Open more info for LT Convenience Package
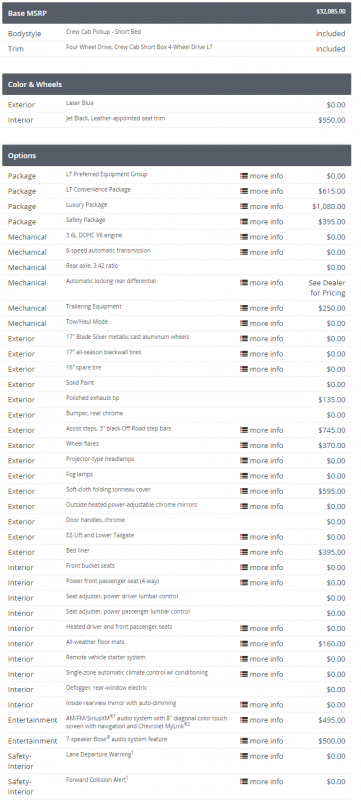 pos(262,191)
